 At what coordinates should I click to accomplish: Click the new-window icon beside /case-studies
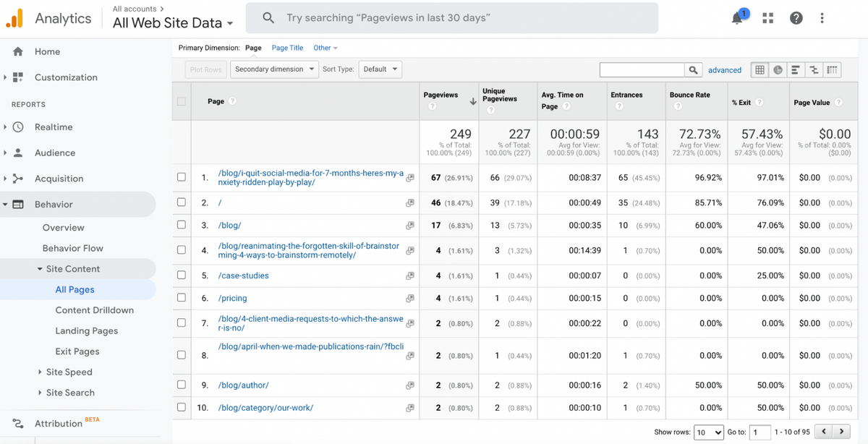(x=410, y=276)
